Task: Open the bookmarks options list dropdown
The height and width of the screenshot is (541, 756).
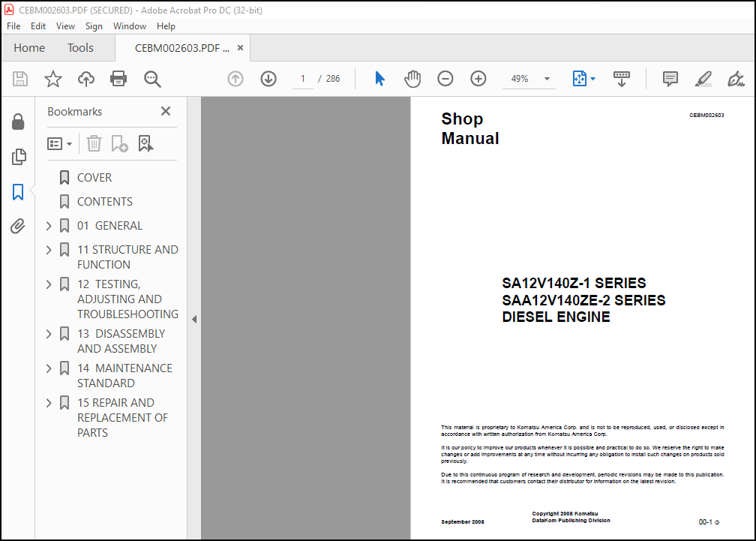Action: 59,143
